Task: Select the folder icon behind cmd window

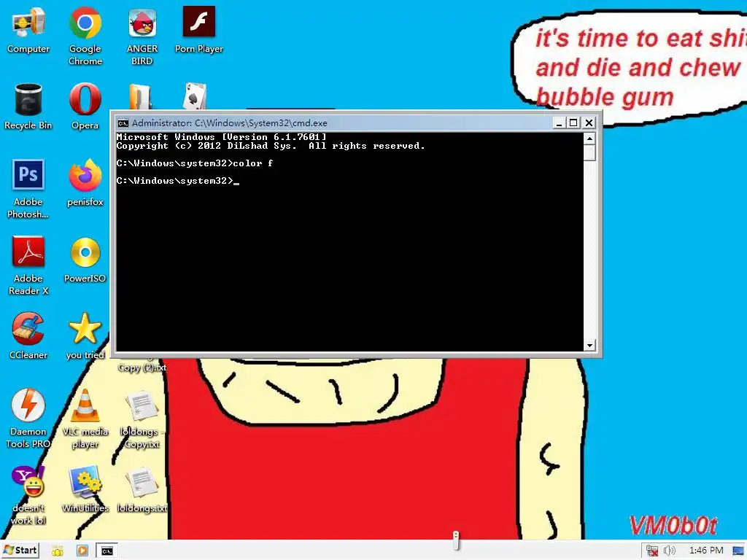Action: [x=139, y=97]
